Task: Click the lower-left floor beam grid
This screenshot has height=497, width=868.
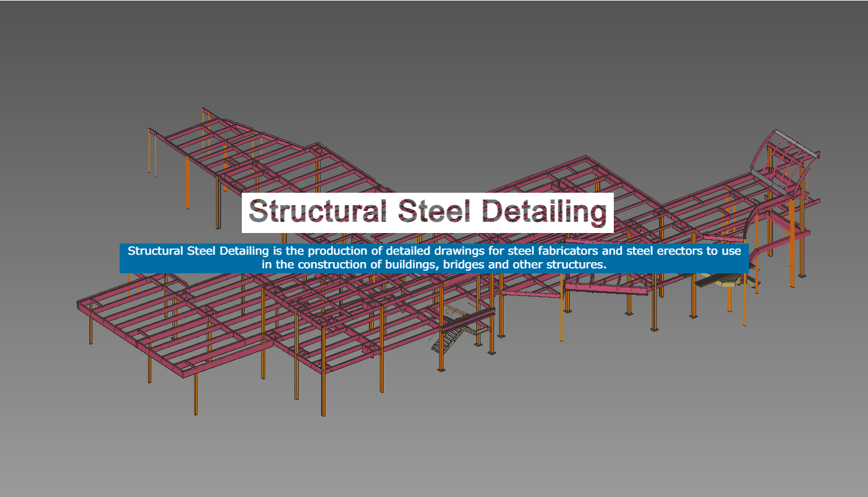Action: 180,328
